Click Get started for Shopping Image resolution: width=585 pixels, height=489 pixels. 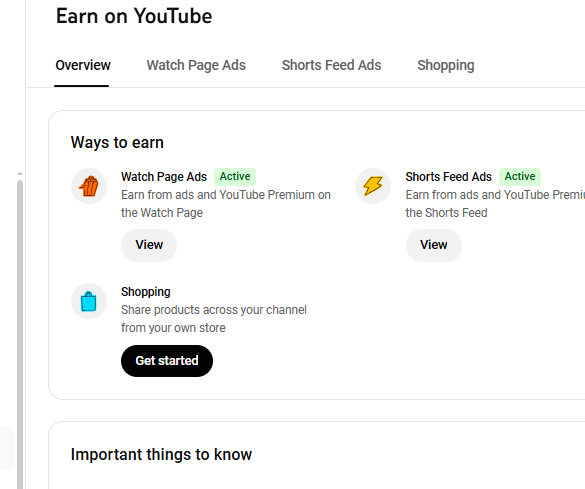tap(167, 361)
